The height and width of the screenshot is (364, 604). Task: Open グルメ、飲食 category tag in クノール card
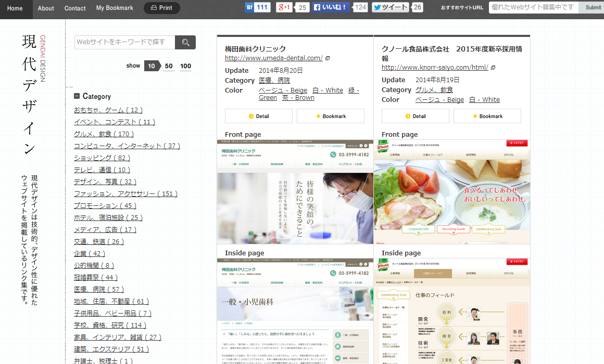pyautogui.click(x=434, y=89)
